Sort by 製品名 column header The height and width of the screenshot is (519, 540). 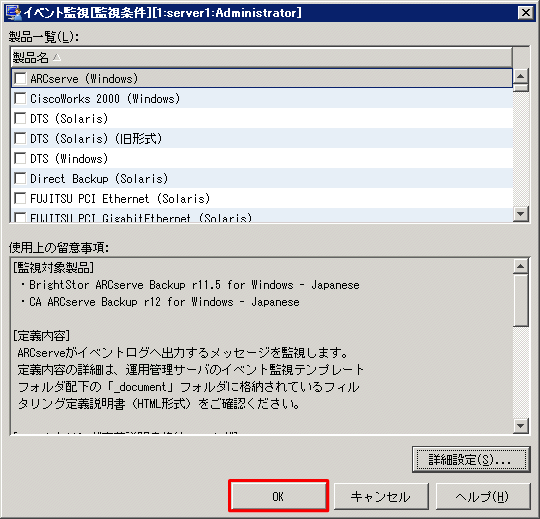pyautogui.click(x=262, y=57)
